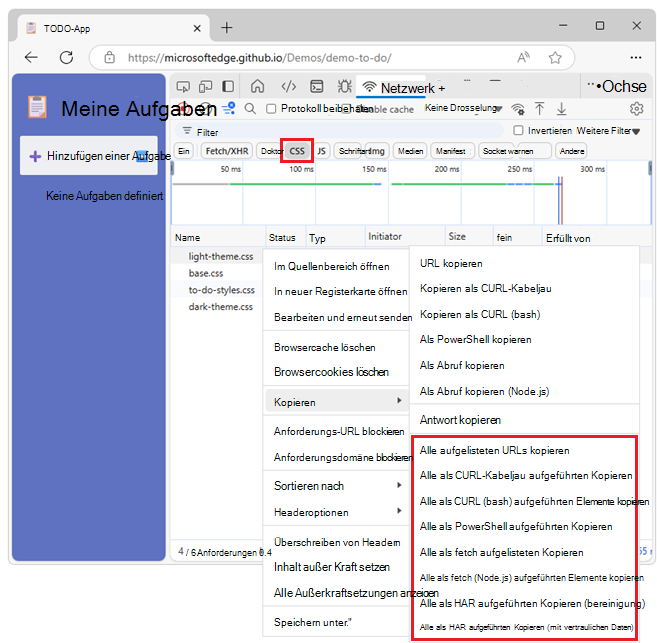Click the search magnifier in Network toolbar
Viewport: 657px width, 643px height.
[x=250, y=109]
